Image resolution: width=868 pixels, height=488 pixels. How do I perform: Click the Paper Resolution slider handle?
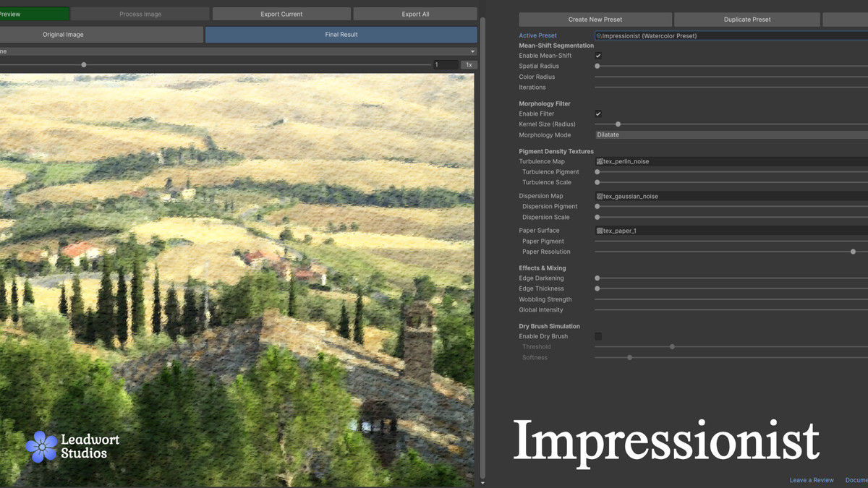point(854,252)
